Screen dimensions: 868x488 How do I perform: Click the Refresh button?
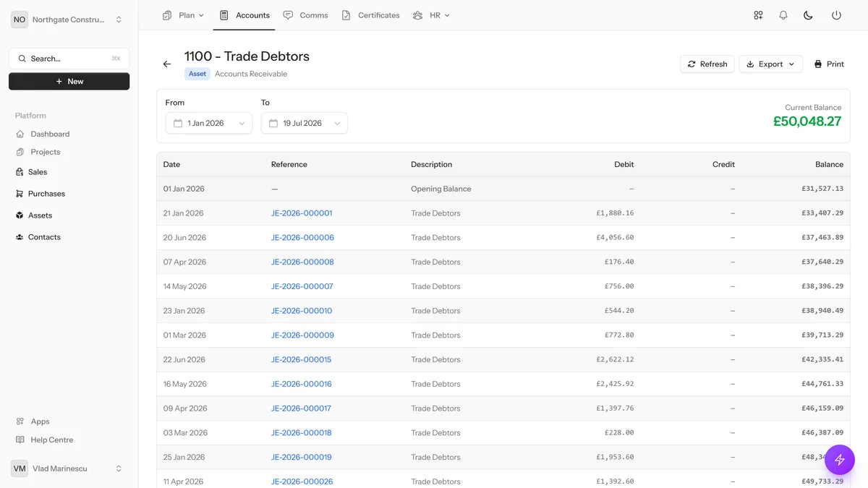coord(707,64)
